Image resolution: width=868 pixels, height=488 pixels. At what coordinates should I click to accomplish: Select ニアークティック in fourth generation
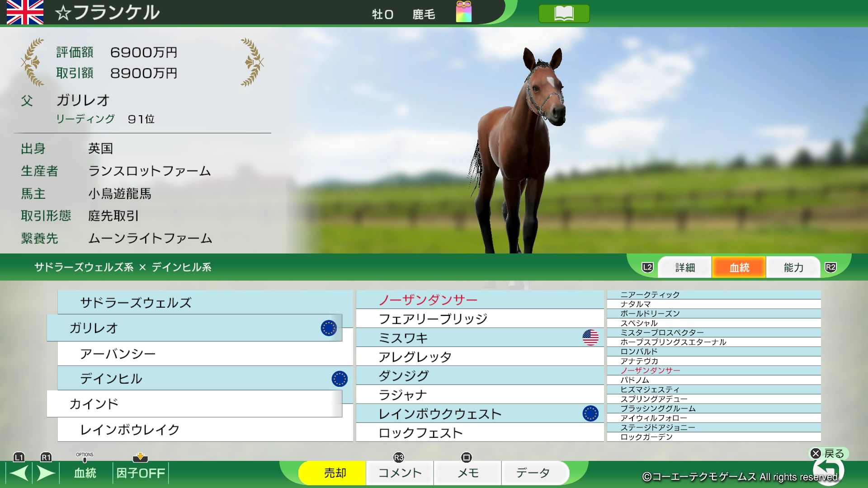(714, 295)
